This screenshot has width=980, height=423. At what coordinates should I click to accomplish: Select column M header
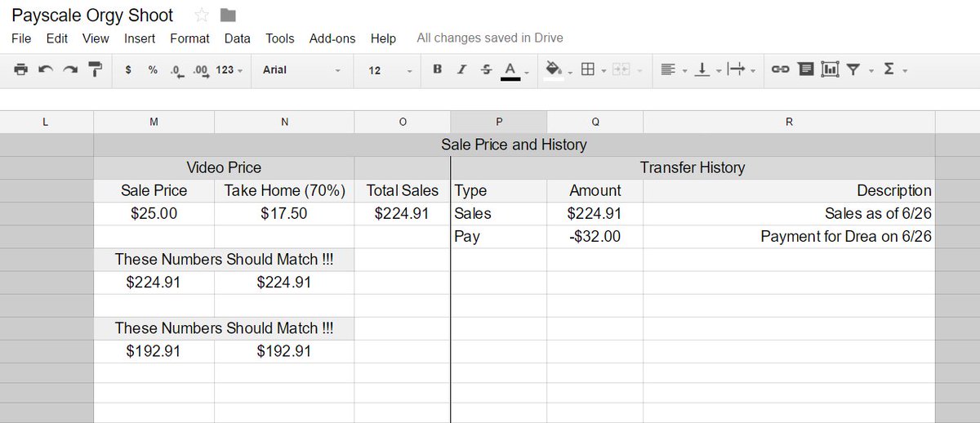[154, 122]
